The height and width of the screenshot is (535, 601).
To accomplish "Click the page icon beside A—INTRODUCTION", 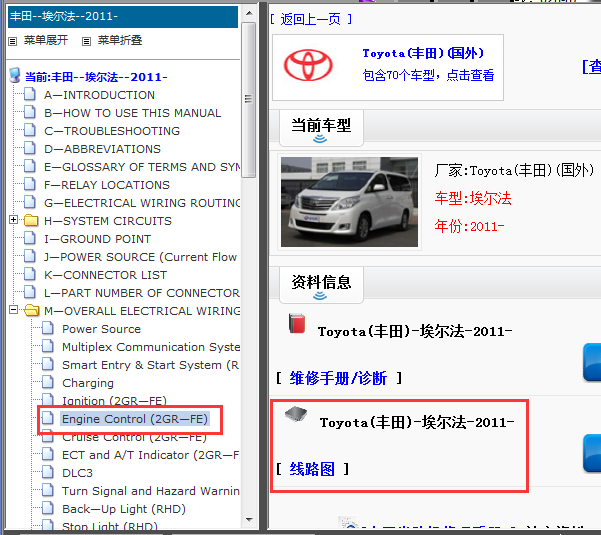I will tap(30, 95).
